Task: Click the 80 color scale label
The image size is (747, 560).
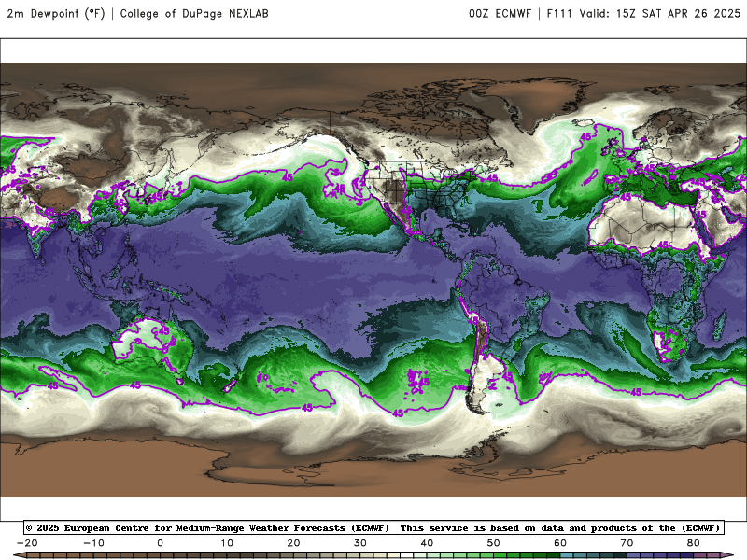Action: 694,543
